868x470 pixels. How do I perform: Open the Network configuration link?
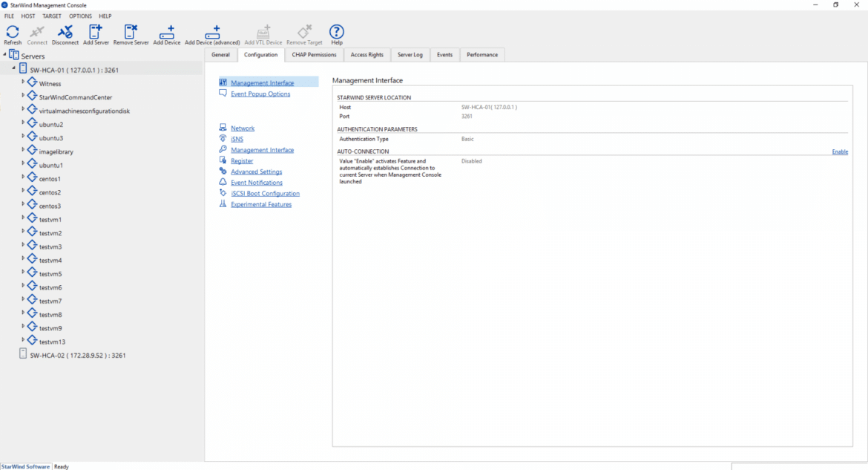[243, 128]
